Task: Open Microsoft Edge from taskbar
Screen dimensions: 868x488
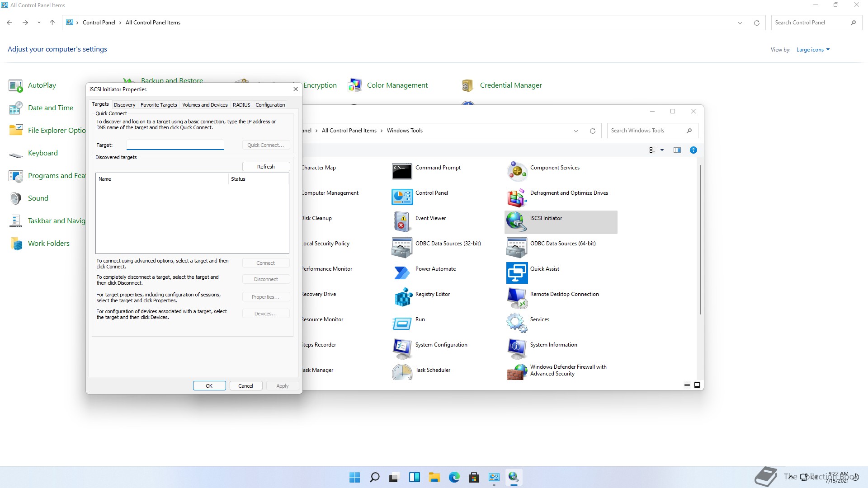Action: (454, 477)
